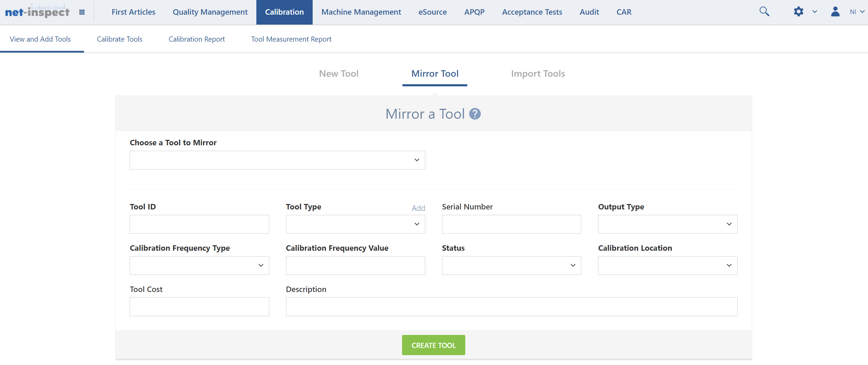Expand the Output Type dropdown
This screenshot has height=365, width=868.
[668, 224]
